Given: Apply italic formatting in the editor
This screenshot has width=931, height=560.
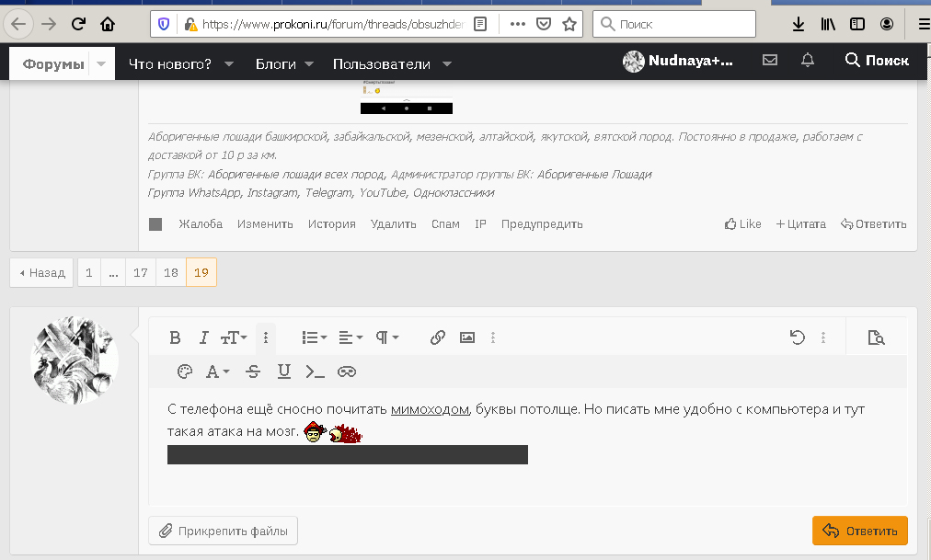Looking at the screenshot, I should pos(203,337).
